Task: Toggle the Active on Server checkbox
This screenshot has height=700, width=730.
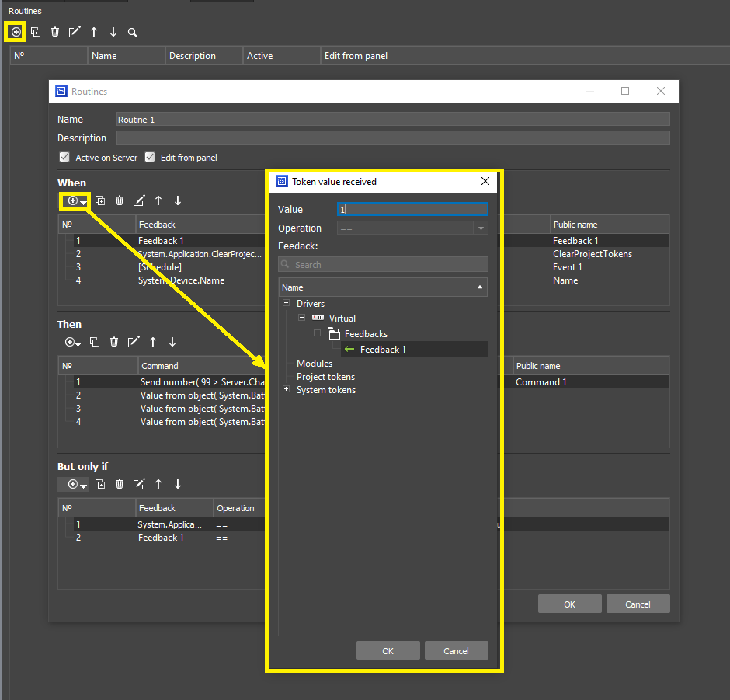Action: (x=65, y=157)
